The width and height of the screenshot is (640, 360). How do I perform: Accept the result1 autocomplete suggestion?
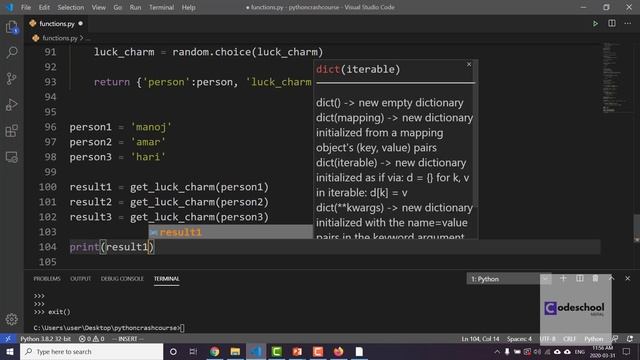pyautogui.click(x=230, y=232)
